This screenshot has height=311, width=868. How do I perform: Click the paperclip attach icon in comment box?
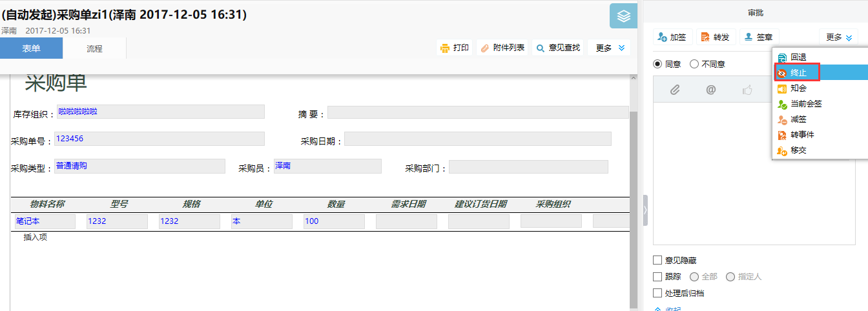click(674, 90)
